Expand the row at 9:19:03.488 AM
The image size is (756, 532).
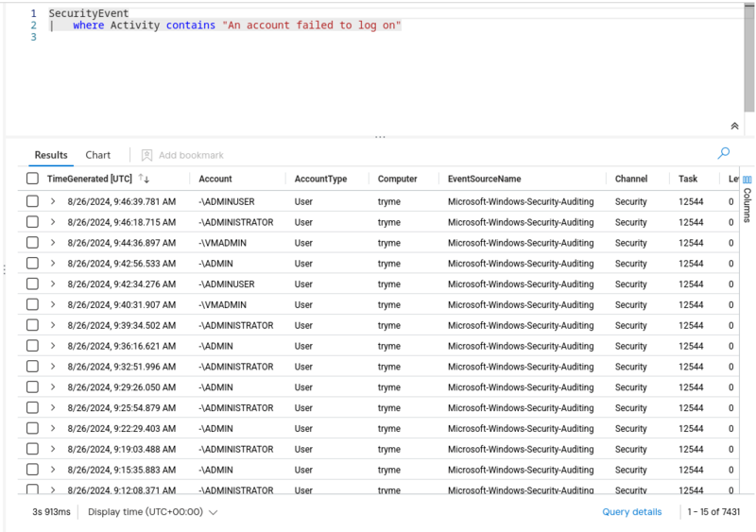pyautogui.click(x=53, y=449)
